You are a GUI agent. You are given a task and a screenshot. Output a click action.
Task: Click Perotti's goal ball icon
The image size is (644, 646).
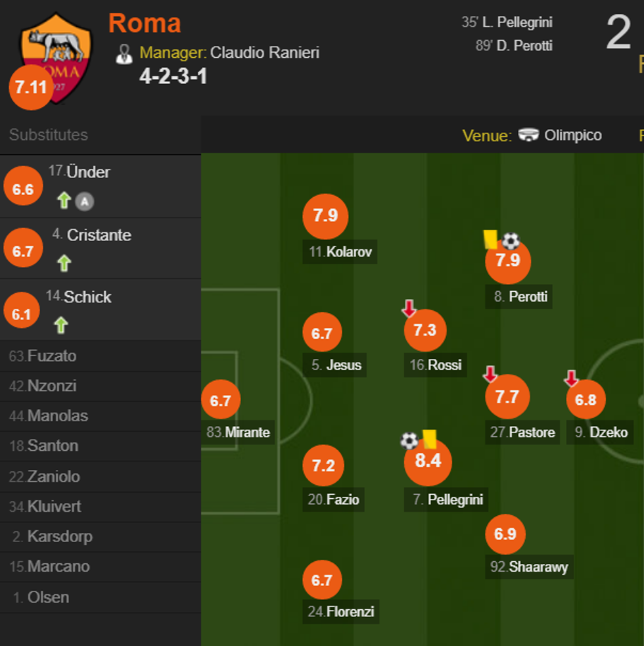pos(511,241)
